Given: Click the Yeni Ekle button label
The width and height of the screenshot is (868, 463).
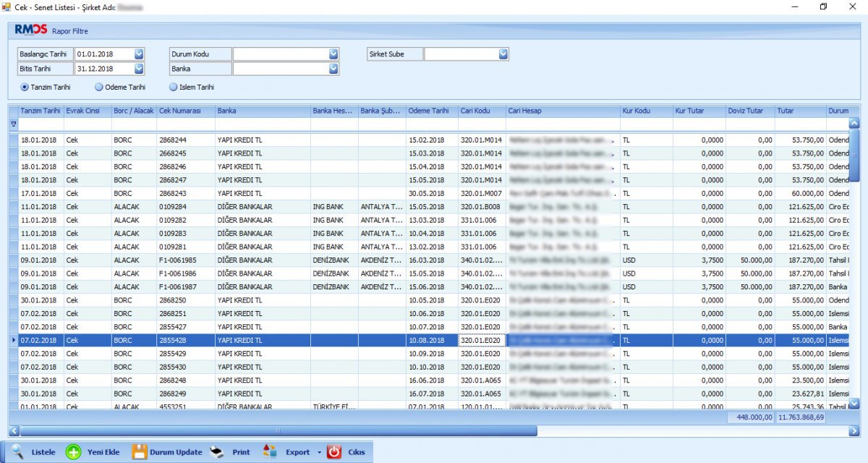Looking at the screenshot, I should pos(103,452).
